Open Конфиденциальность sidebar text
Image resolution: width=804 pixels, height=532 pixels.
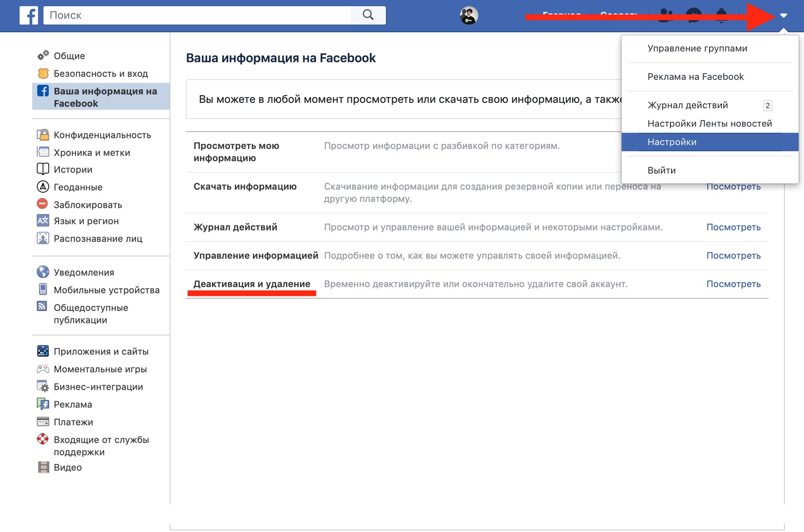103,135
